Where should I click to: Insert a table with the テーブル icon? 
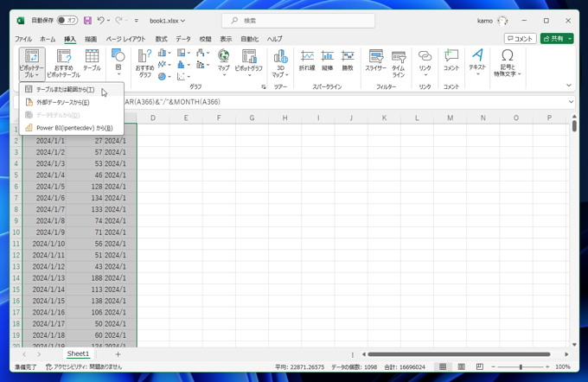tap(92, 60)
